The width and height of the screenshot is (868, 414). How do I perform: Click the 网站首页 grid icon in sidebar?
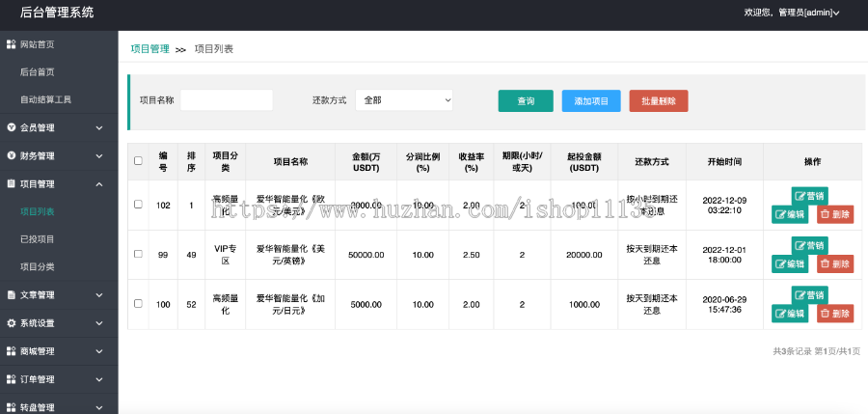point(11,44)
